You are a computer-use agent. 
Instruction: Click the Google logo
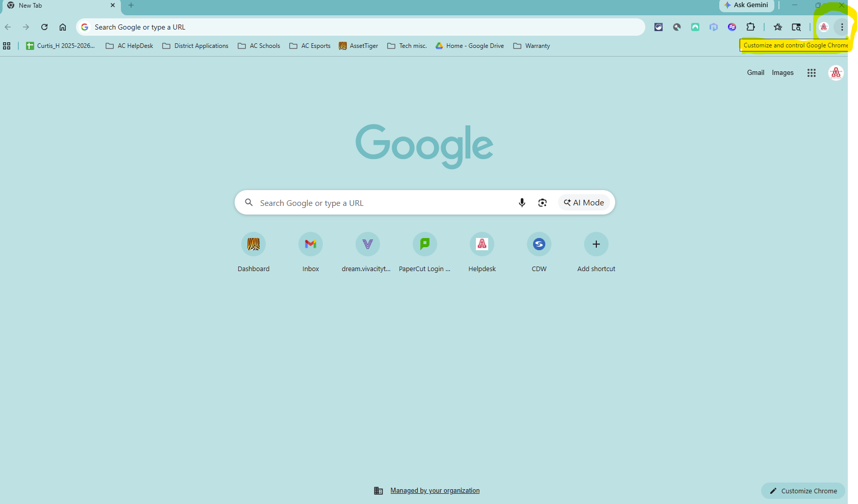[424, 146]
